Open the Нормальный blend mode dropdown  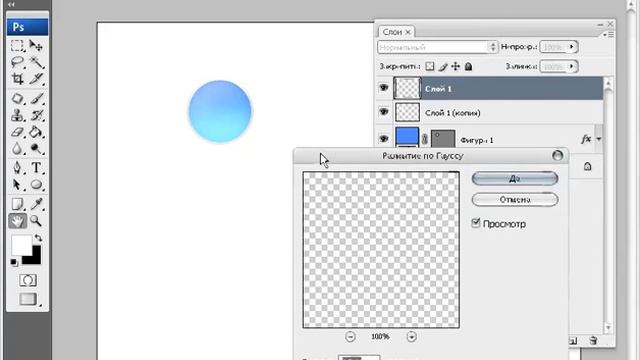click(x=438, y=47)
